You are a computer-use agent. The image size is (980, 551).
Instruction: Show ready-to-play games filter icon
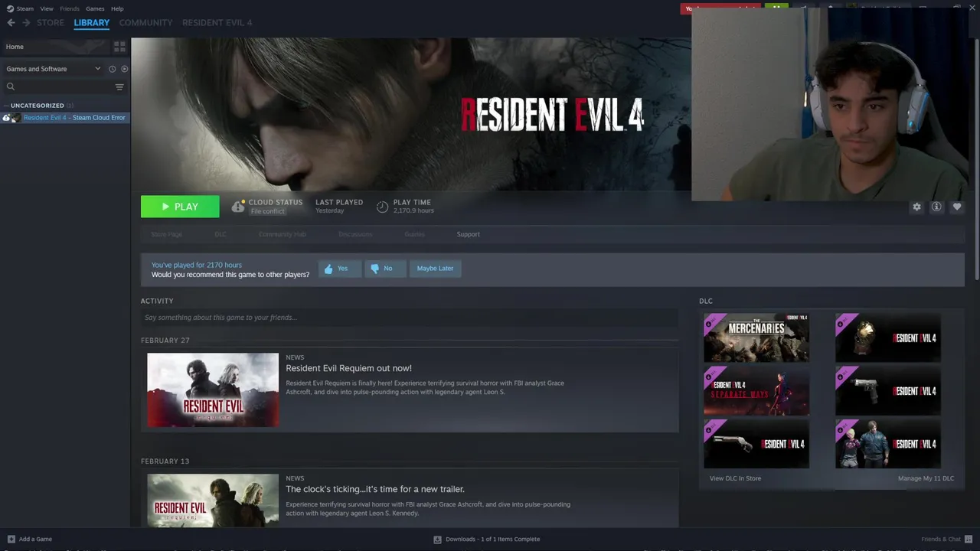pyautogui.click(x=124, y=69)
